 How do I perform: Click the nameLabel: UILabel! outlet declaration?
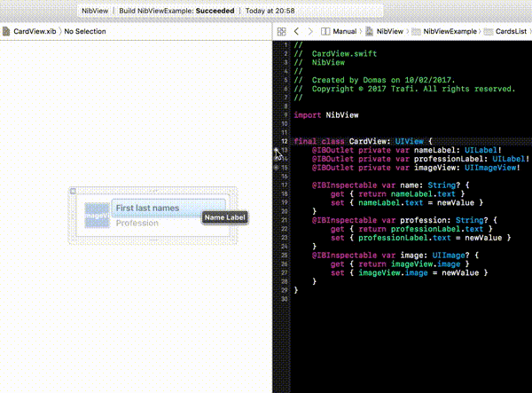(406, 150)
